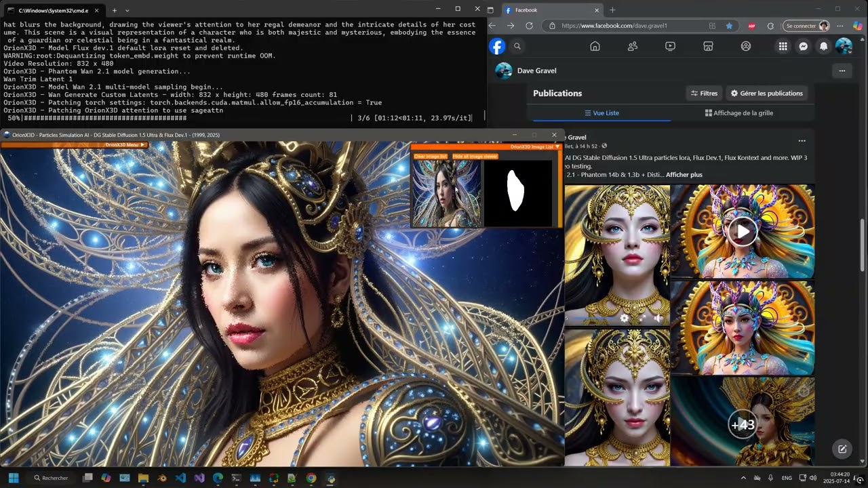This screenshot has width=868, height=488.
Task: Open Facebook Groups icon in nav bar
Action: pyautogui.click(x=746, y=46)
